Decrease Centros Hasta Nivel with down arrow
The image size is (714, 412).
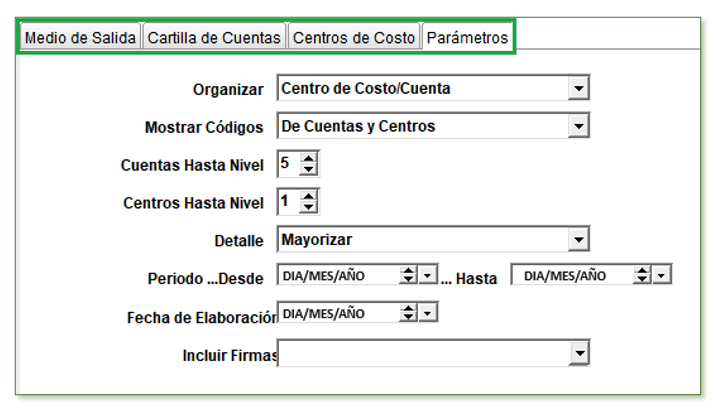309,208
